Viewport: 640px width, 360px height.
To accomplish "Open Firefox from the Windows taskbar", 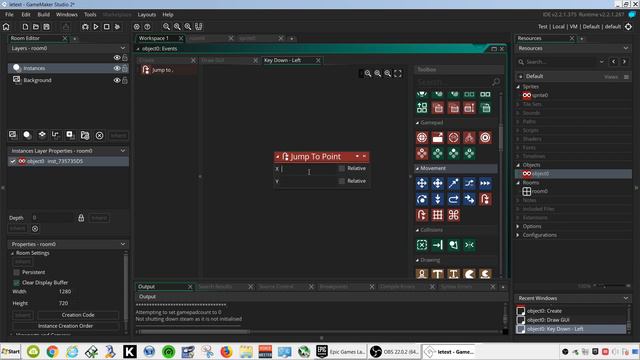I will 226,351.
